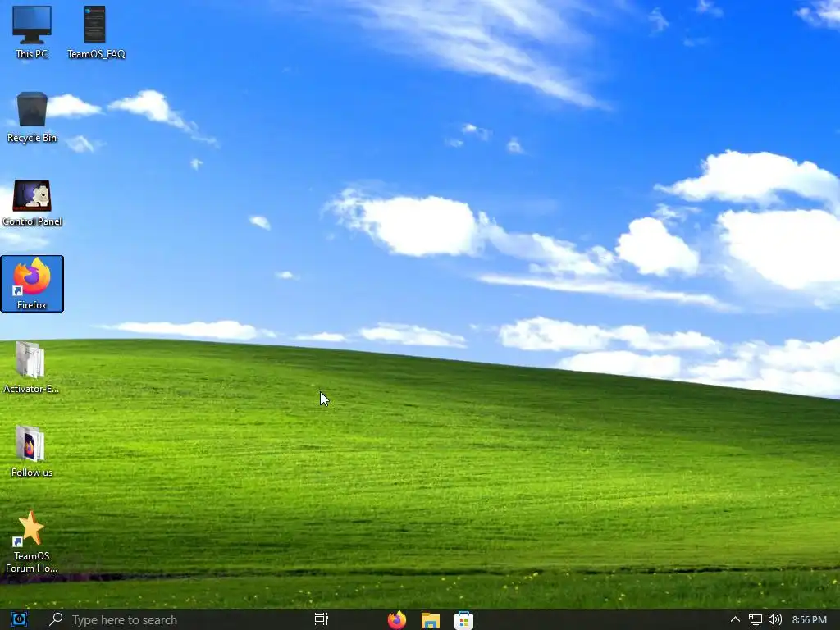Open Task View from the taskbar
This screenshot has width=840, height=630.
tap(321, 619)
